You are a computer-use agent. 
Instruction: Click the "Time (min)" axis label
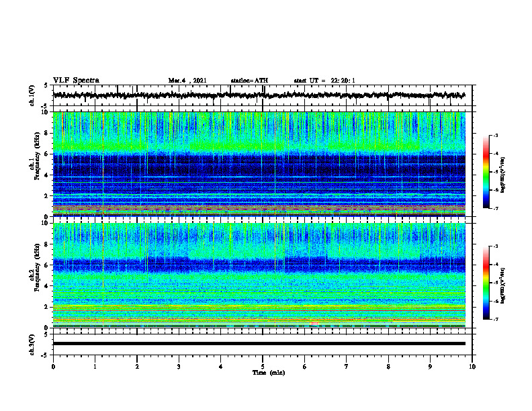pos(269,373)
